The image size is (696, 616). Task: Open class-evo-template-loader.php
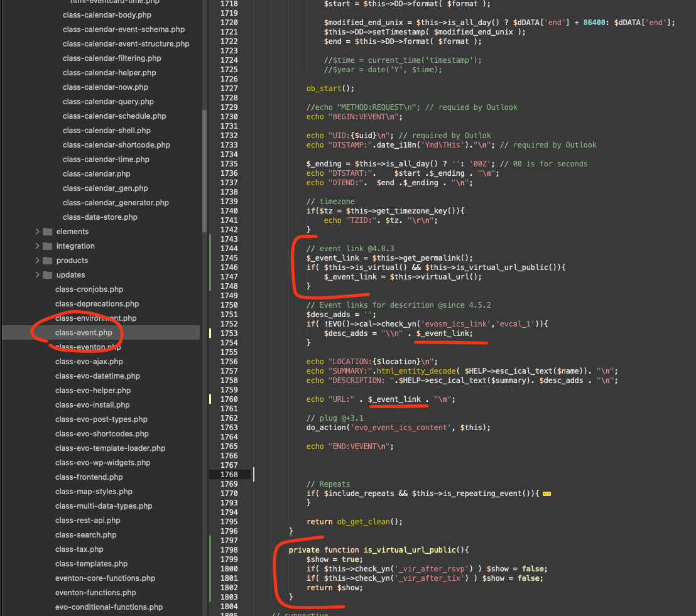click(x=110, y=448)
